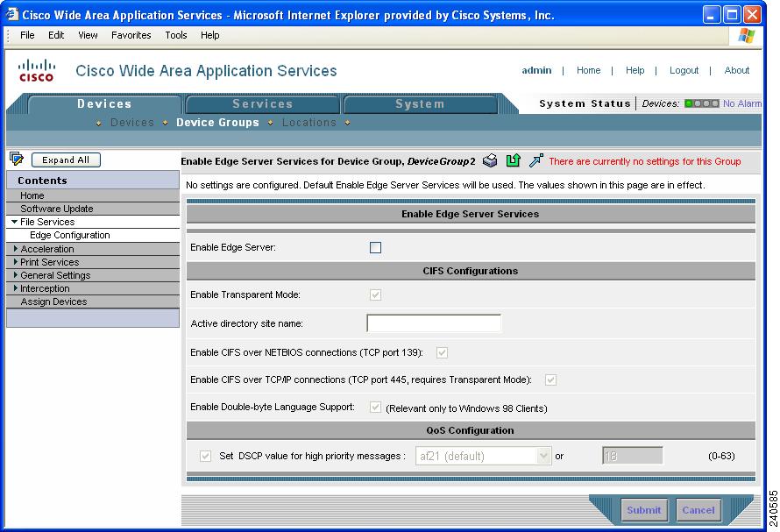
Task: Click the No Alarm status link
Action: coord(741,103)
